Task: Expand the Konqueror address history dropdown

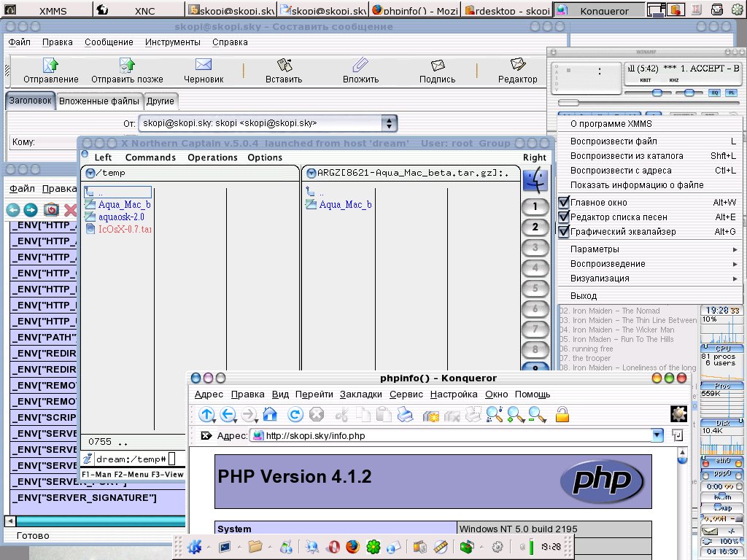Action: tap(657, 435)
